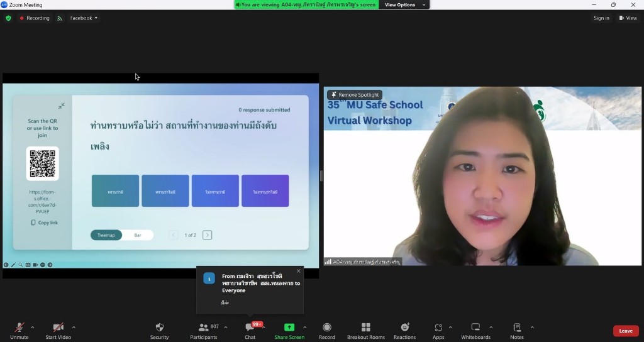Click the Start Video camera icon
Image resolution: width=644 pixels, height=342 pixels.
coord(58,327)
